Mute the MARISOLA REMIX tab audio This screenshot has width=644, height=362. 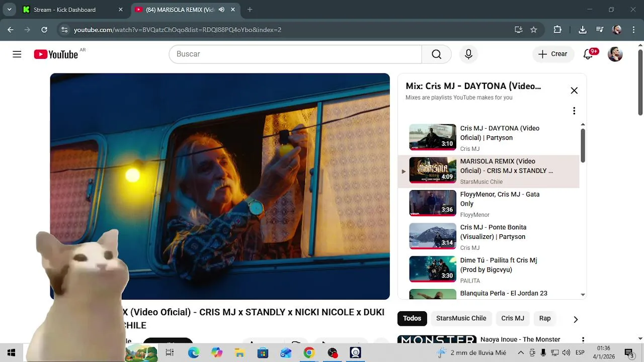221,10
